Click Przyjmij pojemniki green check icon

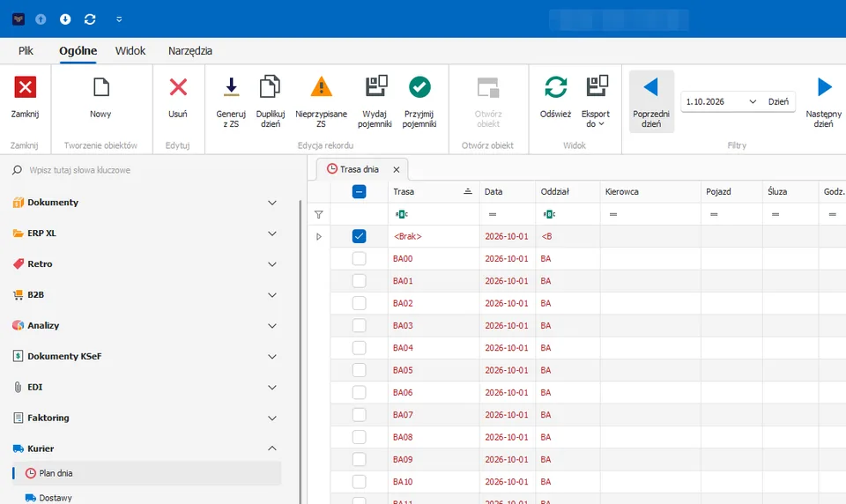[419, 87]
